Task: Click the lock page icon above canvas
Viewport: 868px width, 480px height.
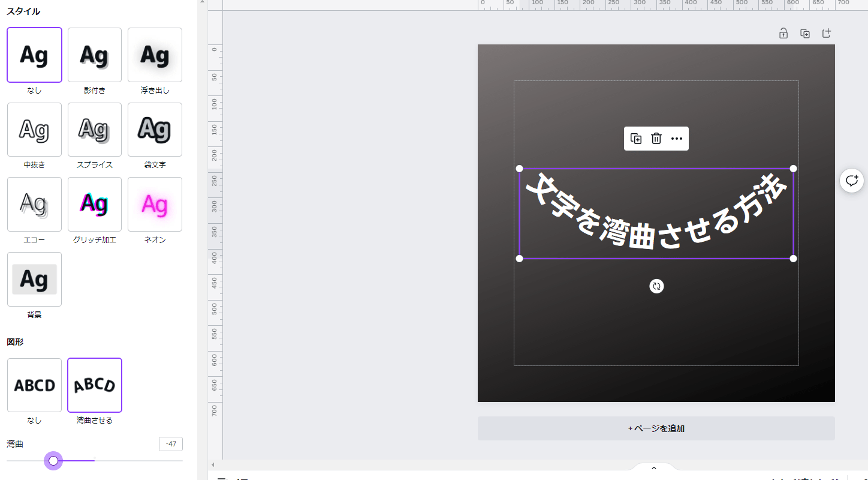Action: click(783, 33)
